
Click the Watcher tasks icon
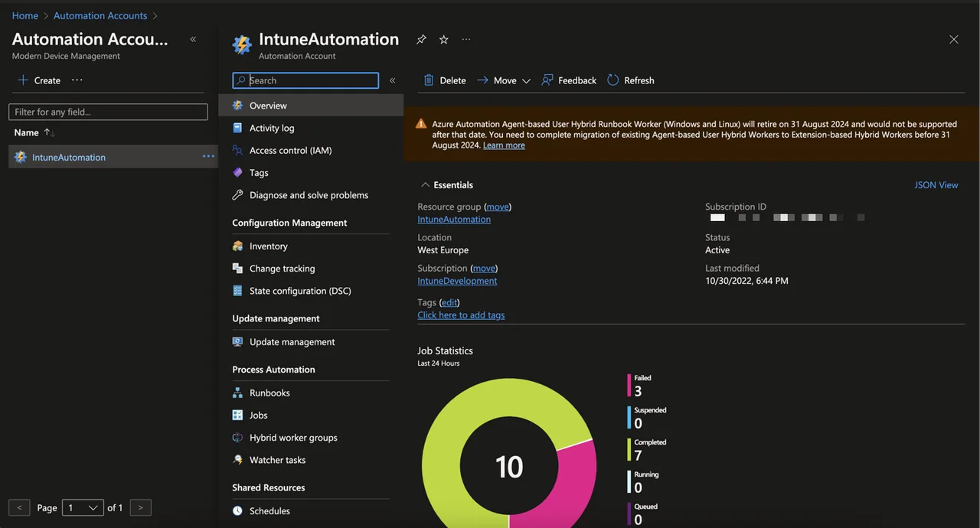237,460
